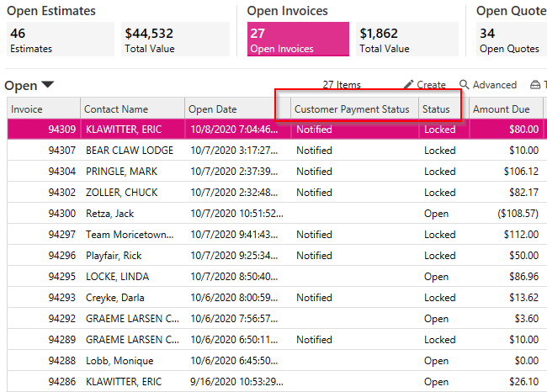Sort by Contact Name column header

133,109
